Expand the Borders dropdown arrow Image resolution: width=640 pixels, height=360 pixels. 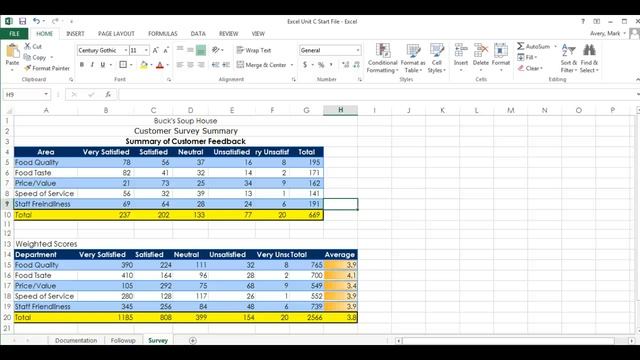click(x=131, y=64)
